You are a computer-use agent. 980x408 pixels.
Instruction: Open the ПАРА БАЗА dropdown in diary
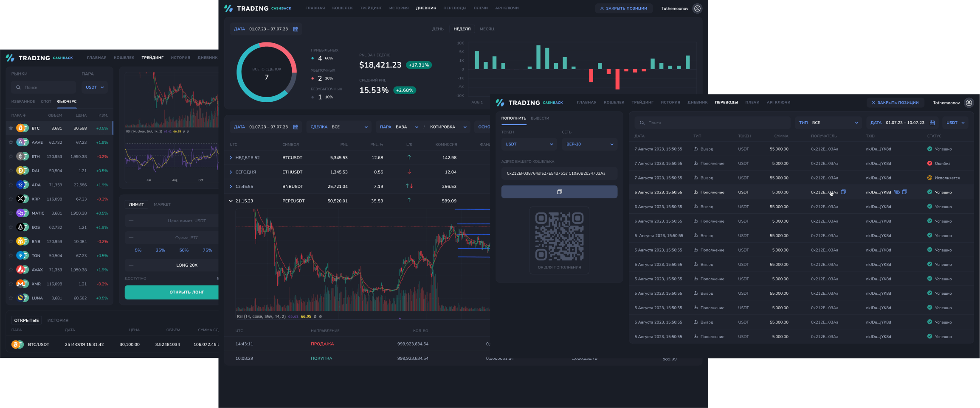[399, 127]
